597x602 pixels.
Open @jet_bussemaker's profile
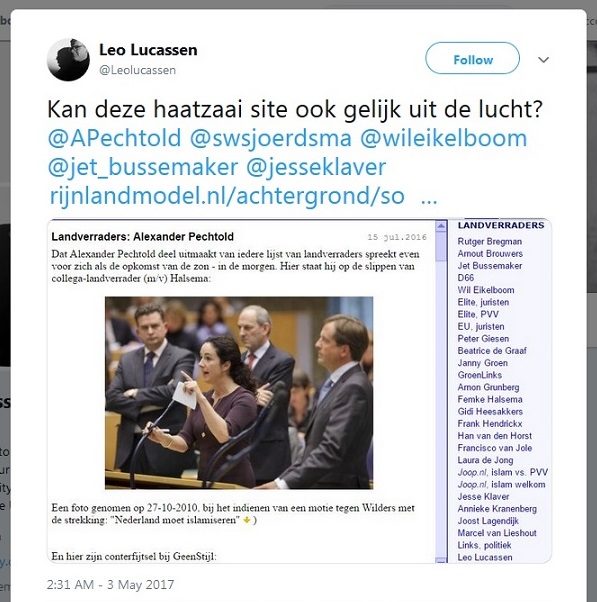tap(143, 167)
